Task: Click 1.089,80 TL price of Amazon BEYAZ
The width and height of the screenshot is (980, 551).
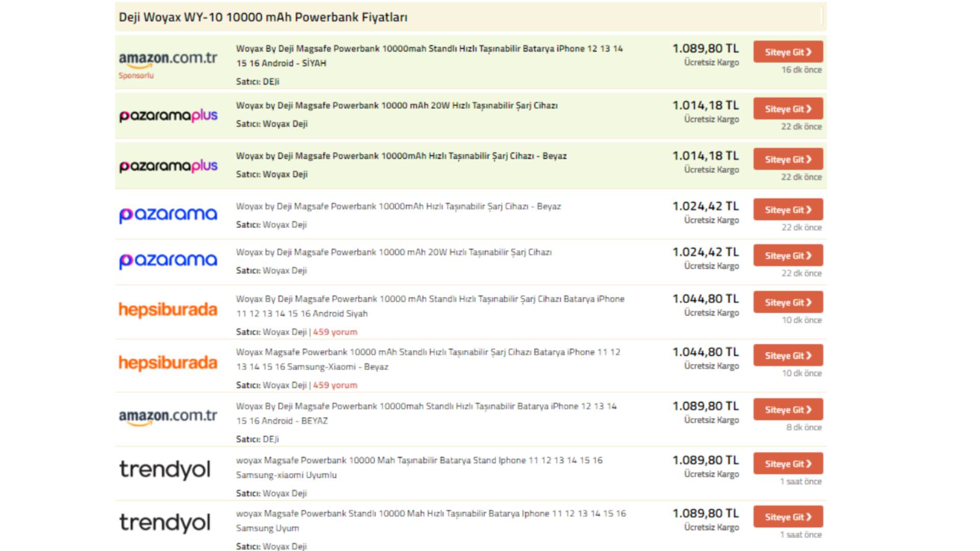Action: pyautogui.click(x=705, y=406)
